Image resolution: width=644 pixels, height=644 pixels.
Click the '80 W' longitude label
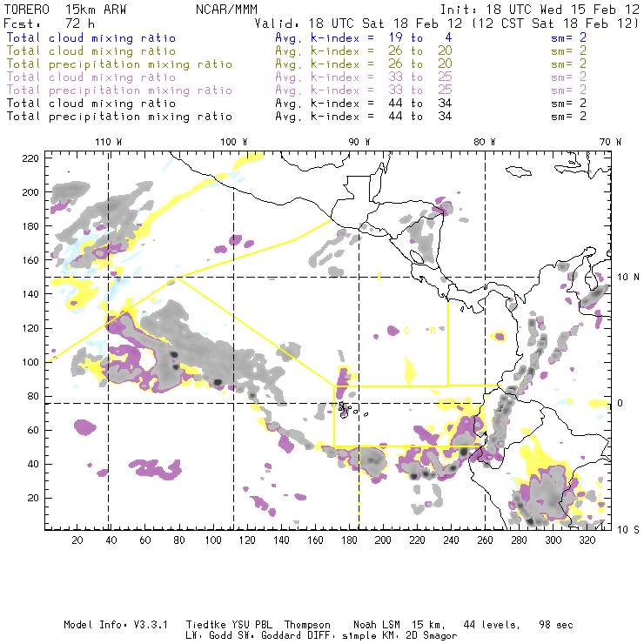click(484, 142)
